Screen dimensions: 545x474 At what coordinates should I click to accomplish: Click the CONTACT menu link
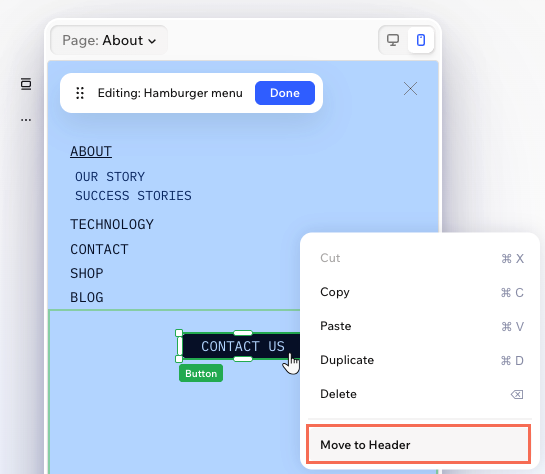tap(99, 249)
